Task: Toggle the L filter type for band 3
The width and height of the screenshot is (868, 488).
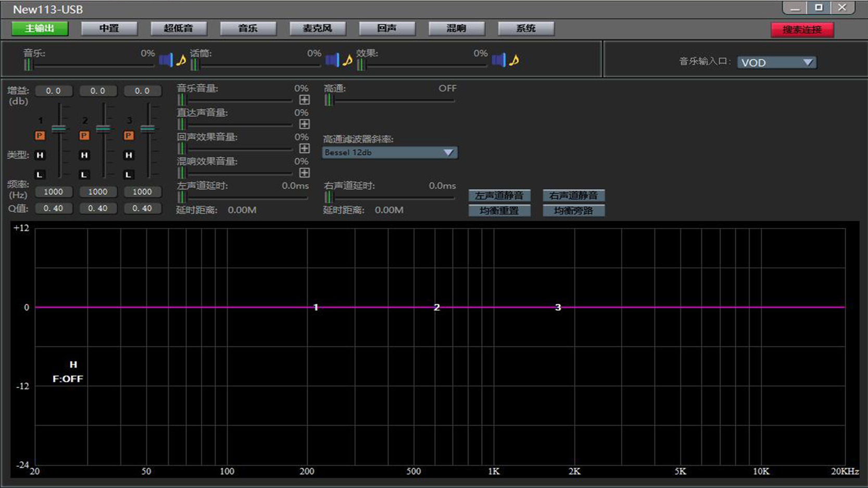Action: click(x=129, y=175)
